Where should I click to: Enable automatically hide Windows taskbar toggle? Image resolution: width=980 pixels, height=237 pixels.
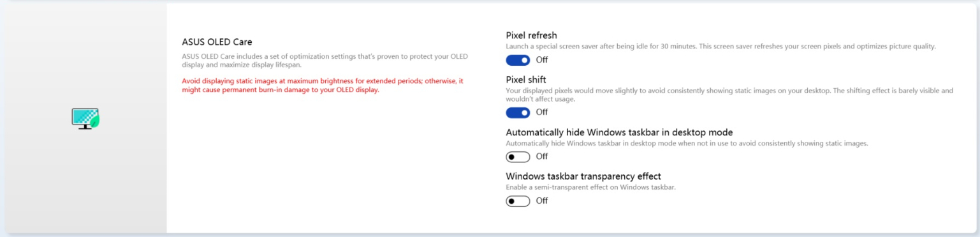coord(518,157)
